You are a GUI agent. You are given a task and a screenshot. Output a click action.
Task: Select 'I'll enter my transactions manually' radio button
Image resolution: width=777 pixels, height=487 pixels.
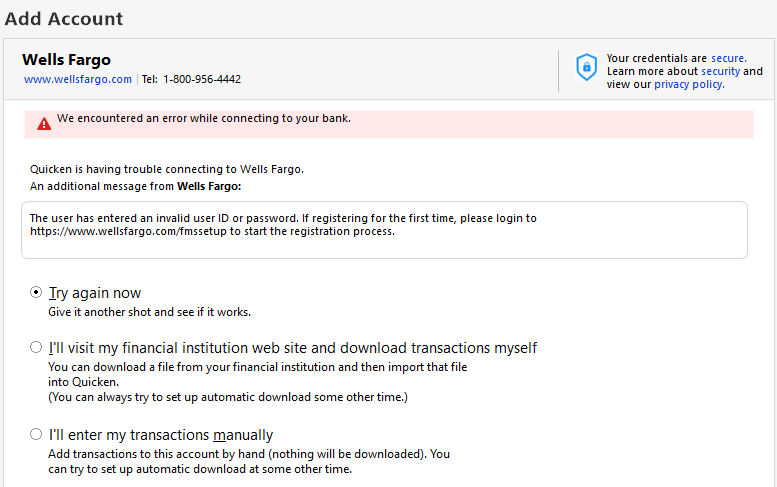click(37, 435)
